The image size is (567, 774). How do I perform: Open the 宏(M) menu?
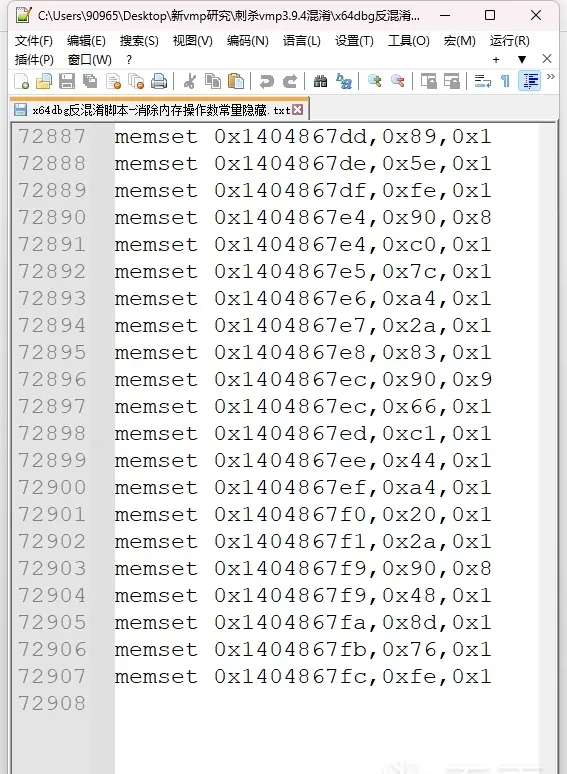pos(459,41)
